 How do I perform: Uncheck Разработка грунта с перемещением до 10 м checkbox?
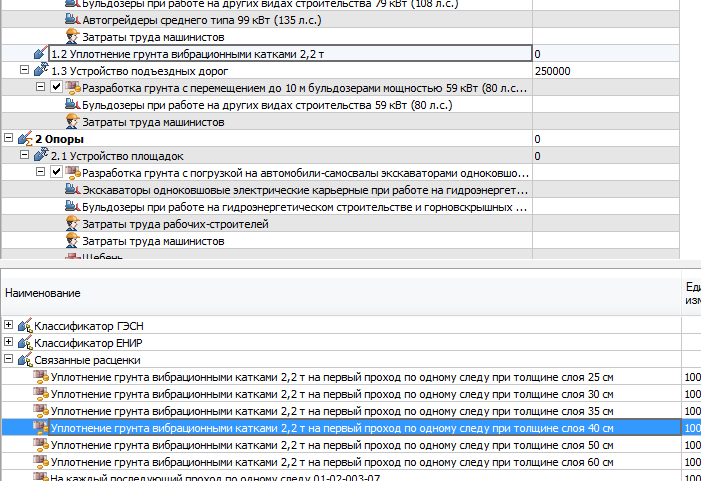(x=56, y=87)
